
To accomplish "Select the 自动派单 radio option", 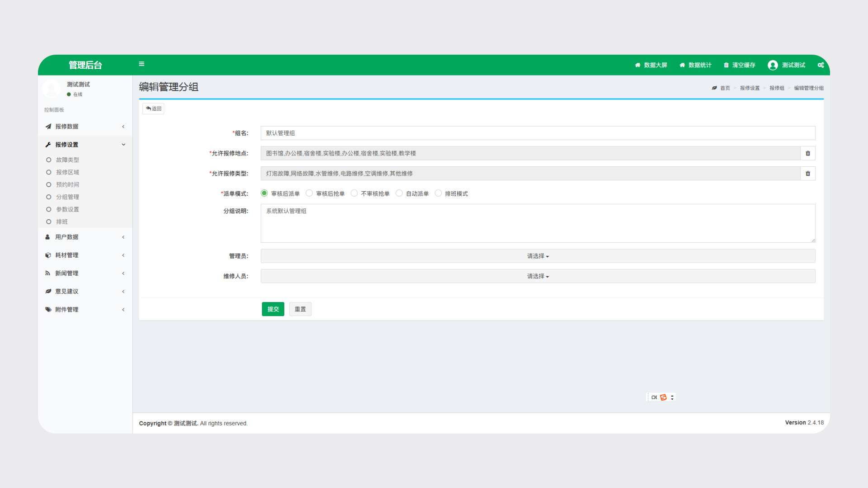I will click(x=399, y=193).
